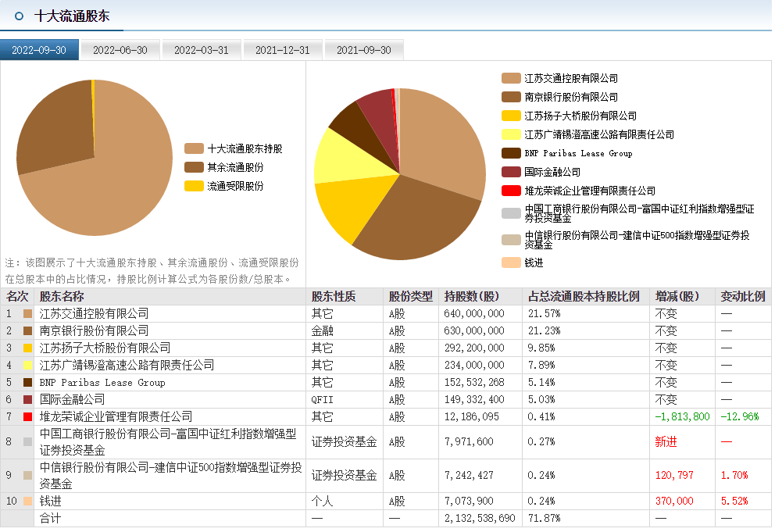
Task: Open 南京银行股份有限公司 in the table's name column
Action: coord(94,330)
